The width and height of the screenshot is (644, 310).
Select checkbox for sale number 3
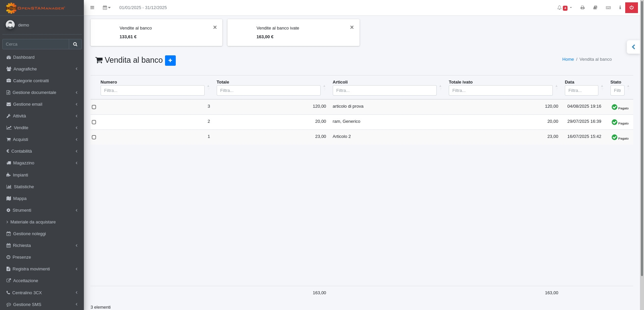94,107
